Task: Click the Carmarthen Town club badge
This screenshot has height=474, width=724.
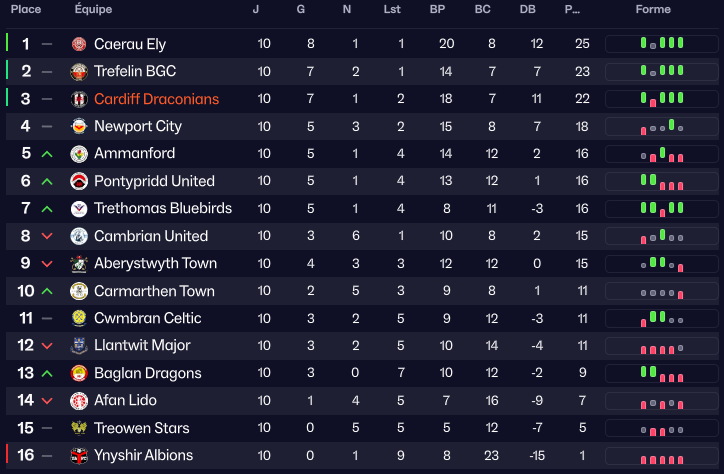Action: (x=79, y=291)
